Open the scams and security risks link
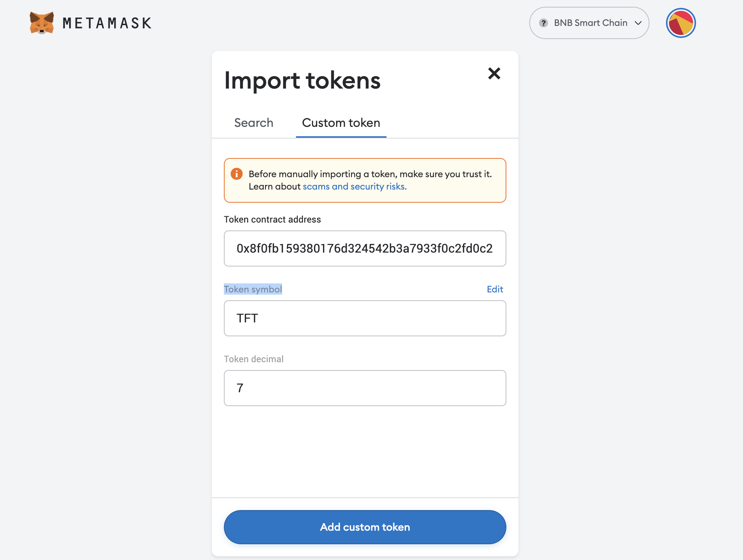This screenshot has height=560, width=743. pyautogui.click(x=355, y=187)
